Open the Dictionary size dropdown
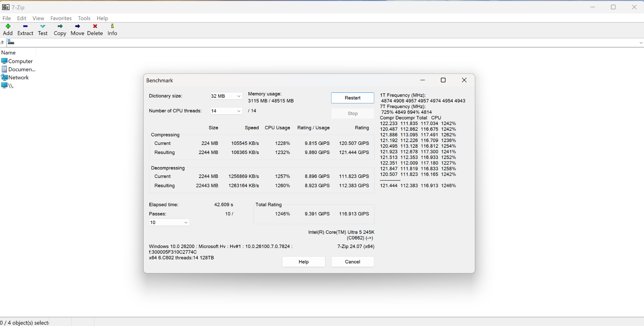Image resolution: width=644 pixels, height=326 pixels. coord(226,96)
